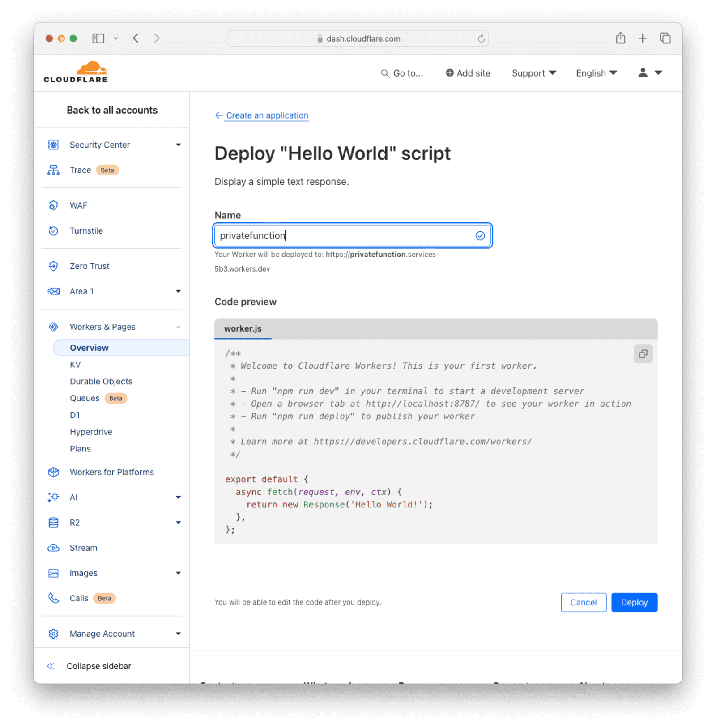Open Hyperdrive in the sidebar
The width and height of the screenshot is (716, 728).
[x=91, y=432]
